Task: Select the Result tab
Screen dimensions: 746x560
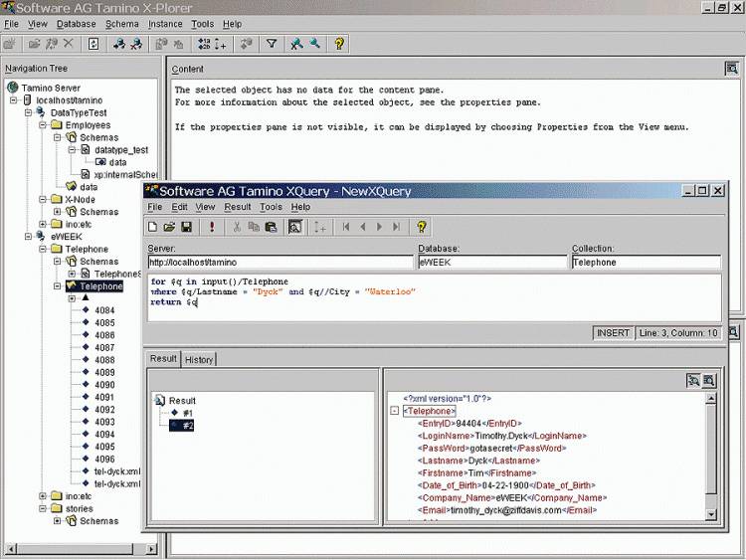Action: (x=163, y=359)
